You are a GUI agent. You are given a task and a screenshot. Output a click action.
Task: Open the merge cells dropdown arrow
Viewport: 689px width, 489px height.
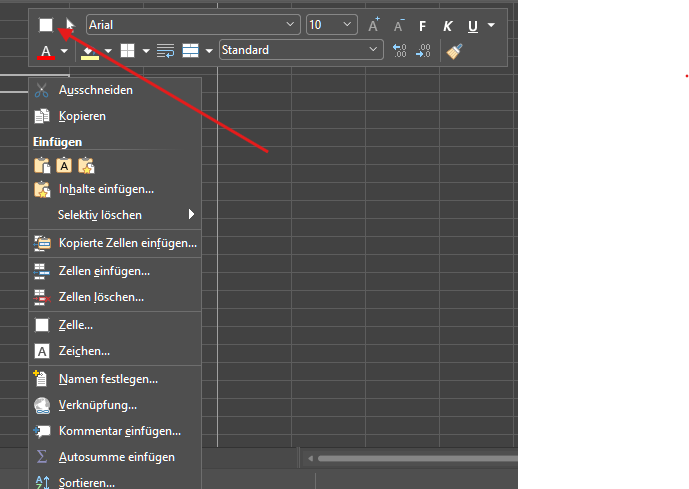(x=209, y=51)
